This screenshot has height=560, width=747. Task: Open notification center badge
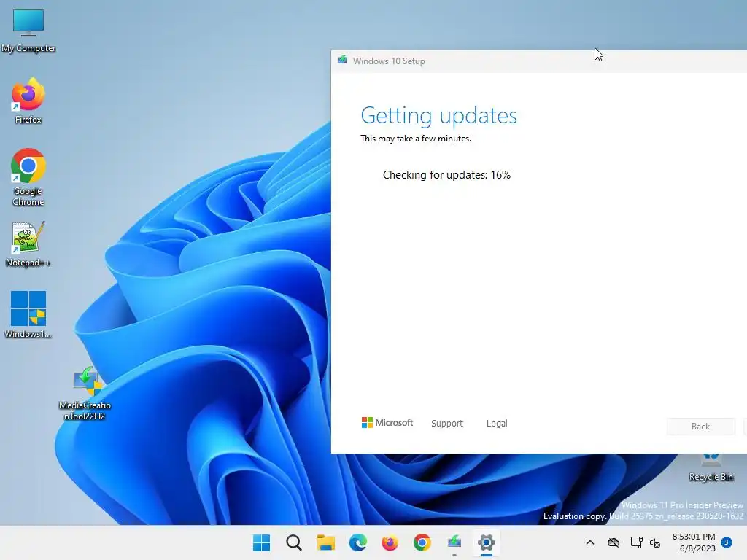point(727,542)
